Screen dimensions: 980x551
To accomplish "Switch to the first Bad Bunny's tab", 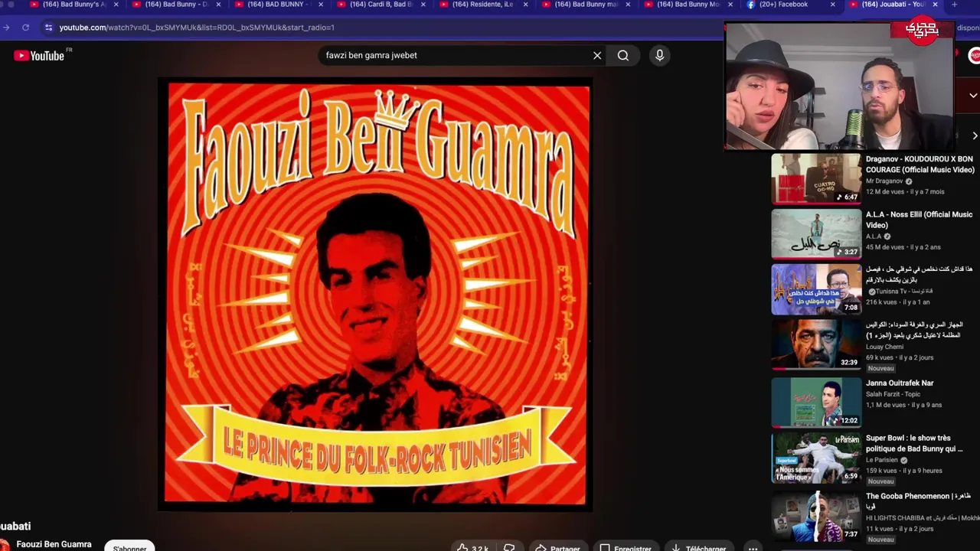I will point(73,5).
